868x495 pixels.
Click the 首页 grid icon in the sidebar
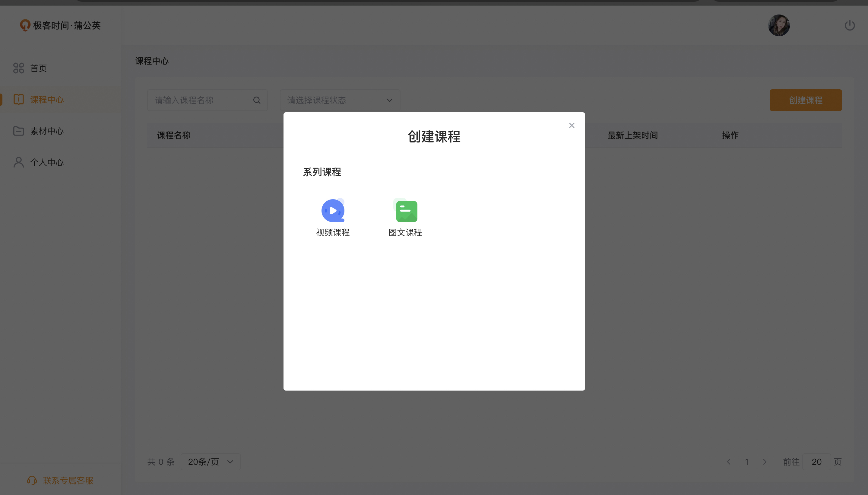(19, 68)
